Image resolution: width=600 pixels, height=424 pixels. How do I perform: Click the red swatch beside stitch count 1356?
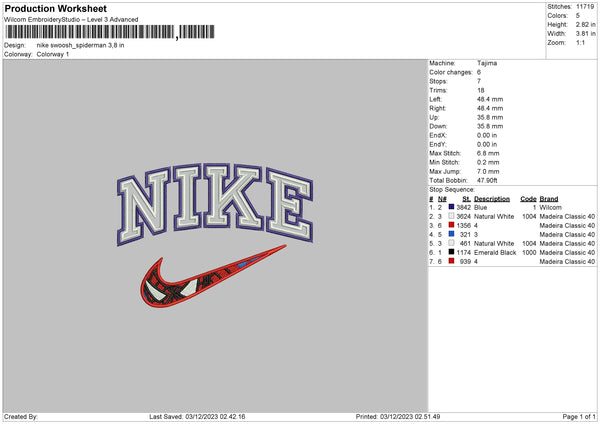[x=452, y=225]
